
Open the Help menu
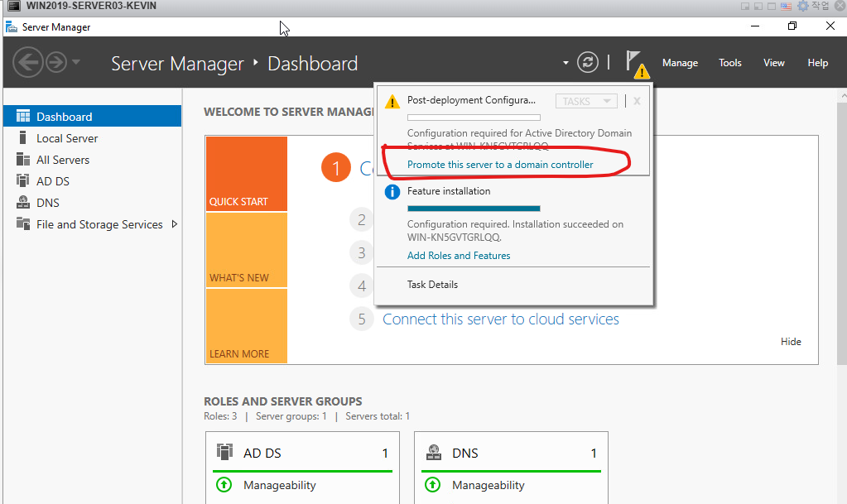click(817, 63)
